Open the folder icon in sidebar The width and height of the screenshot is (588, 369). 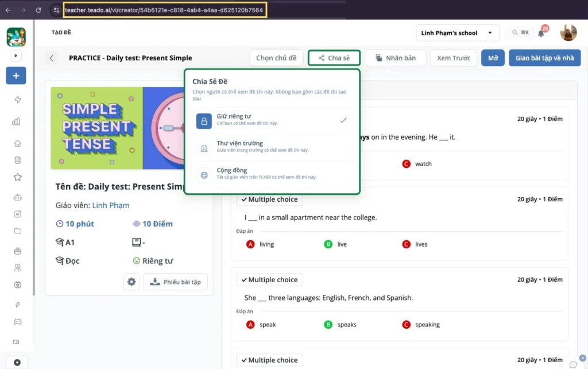17,231
